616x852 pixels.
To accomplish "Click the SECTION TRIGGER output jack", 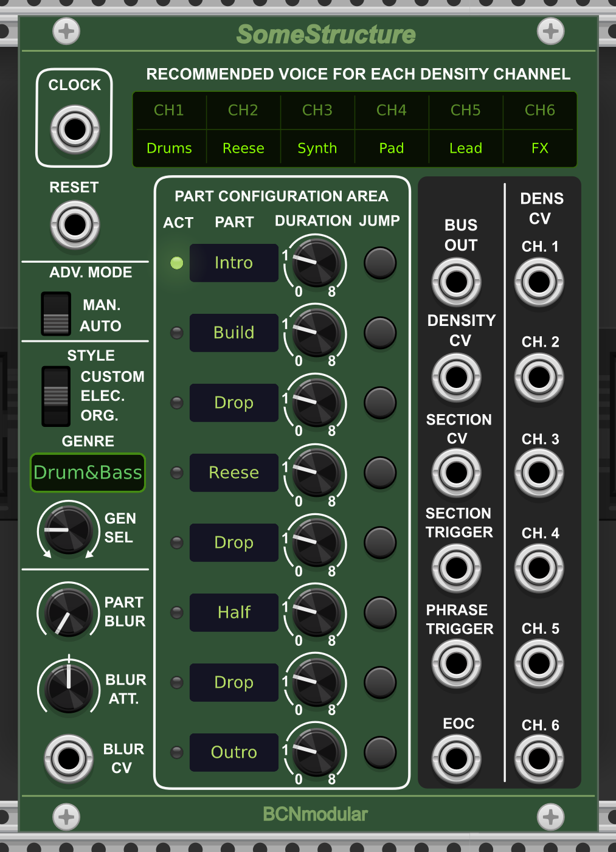I will pyautogui.click(x=456, y=568).
